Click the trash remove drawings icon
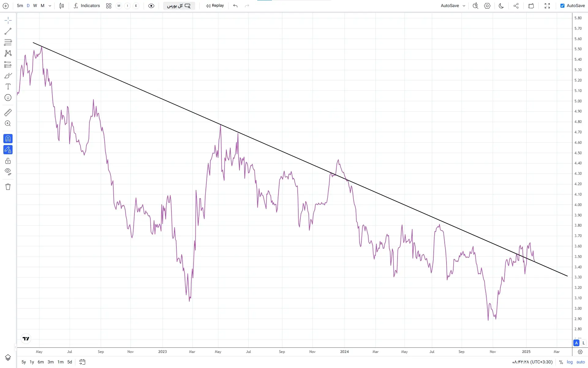 click(x=8, y=187)
